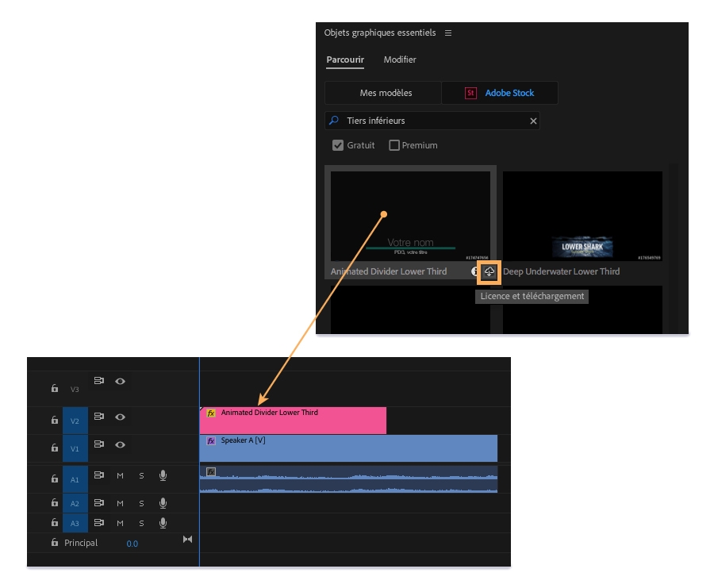Solo track A1 with the S button

141,475
